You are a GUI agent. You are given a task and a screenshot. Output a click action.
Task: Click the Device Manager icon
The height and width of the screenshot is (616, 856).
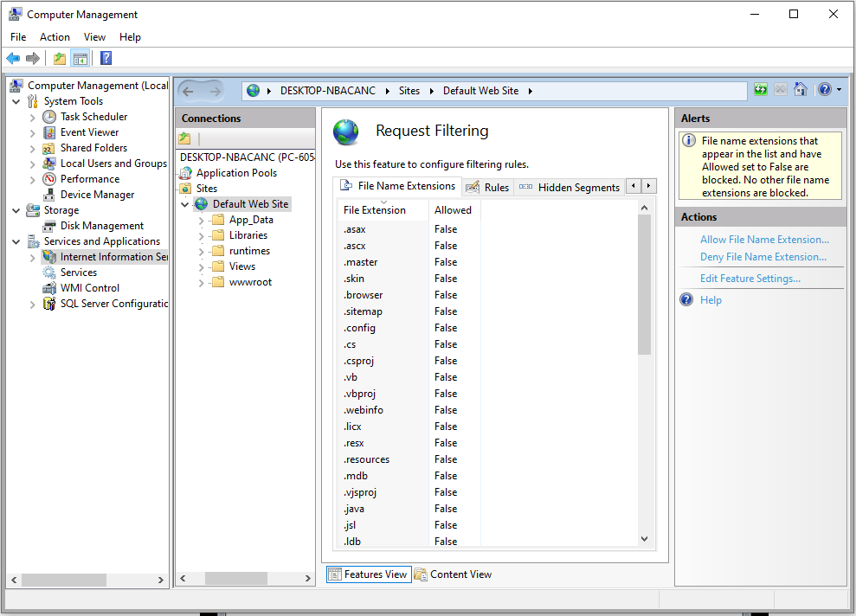49,195
